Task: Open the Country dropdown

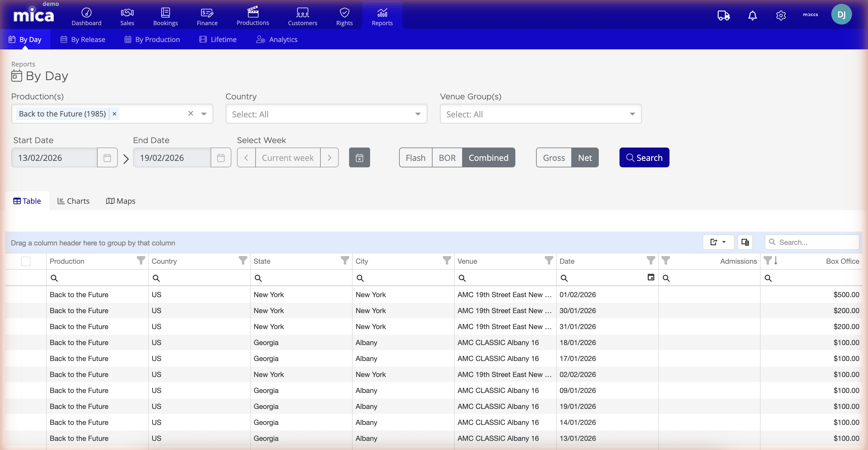Action: pos(418,114)
